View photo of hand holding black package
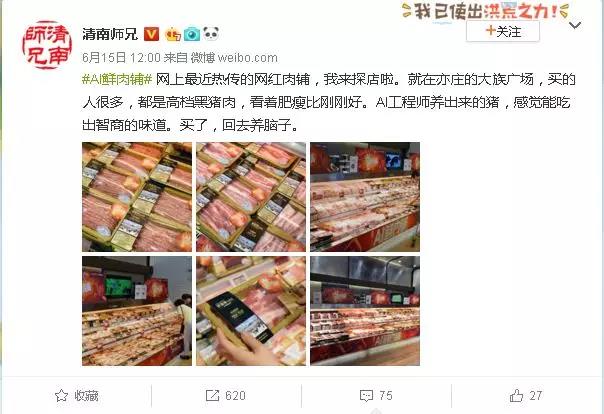 251,311
